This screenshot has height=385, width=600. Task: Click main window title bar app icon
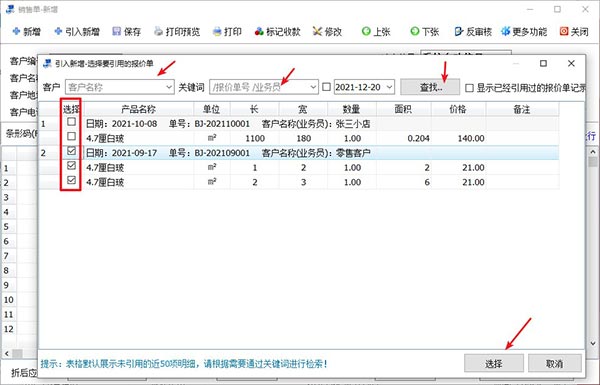click(10, 9)
